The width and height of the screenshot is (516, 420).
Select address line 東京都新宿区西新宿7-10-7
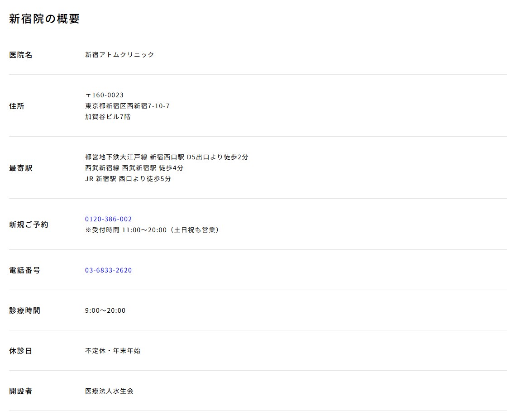point(127,106)
